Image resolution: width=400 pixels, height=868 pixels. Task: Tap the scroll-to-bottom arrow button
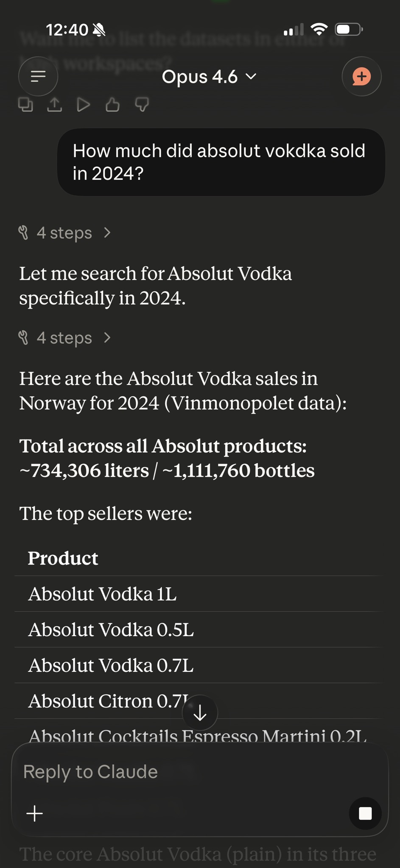click(x=200, y=714)
